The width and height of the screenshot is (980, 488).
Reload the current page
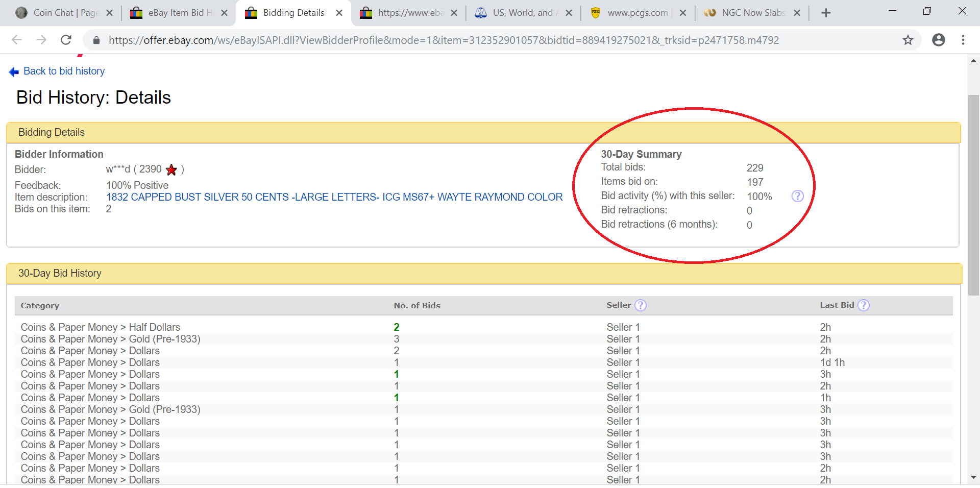click(x=66, y=40)
